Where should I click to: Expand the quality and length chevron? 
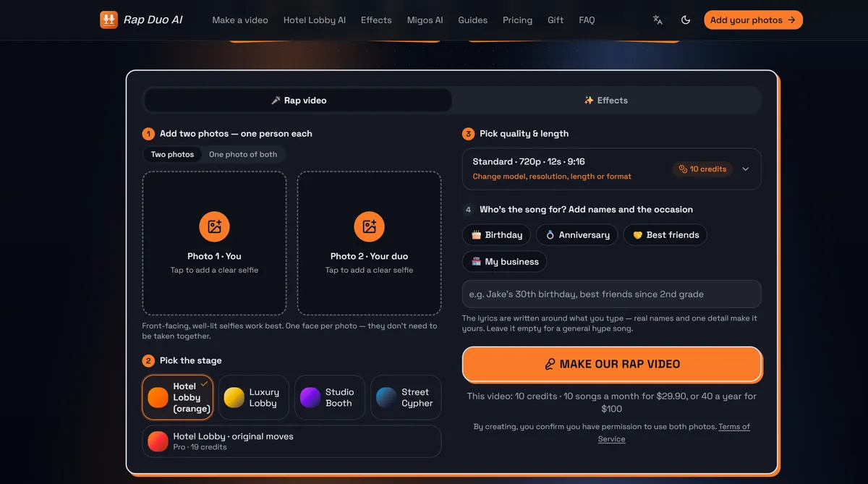pyautogui.click(x=746, y=169)
